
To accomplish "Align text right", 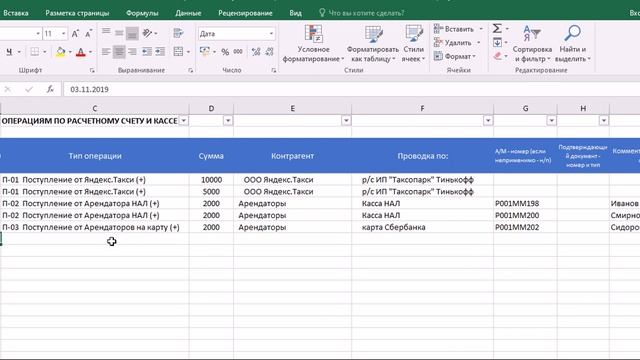I will click(x=132, y=52).
